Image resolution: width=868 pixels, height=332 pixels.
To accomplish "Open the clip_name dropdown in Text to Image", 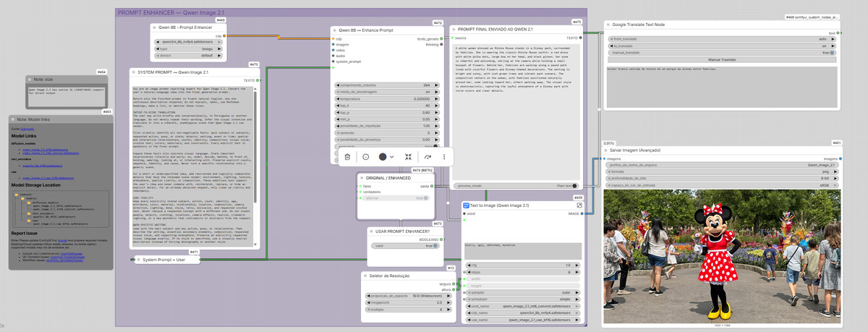I will tap(524, 312).
